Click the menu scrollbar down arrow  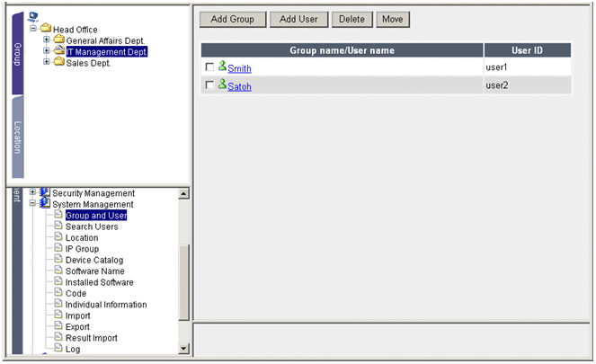click(183, 348)
